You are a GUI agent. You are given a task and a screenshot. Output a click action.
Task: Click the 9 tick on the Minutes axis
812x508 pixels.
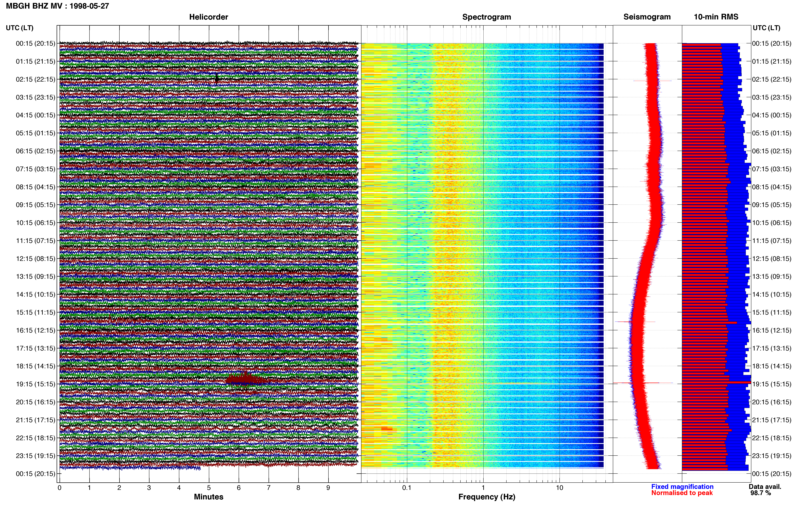click(328, 488)
